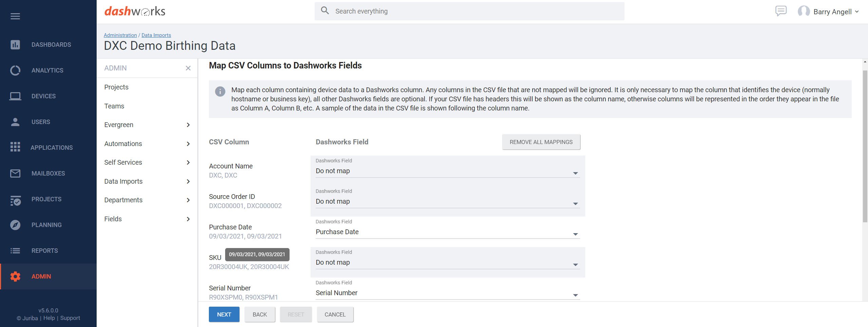Image resolution: width=868 pixels, height=327 pixels.
Task: Click the search magnifier icon
Action: 325,11
